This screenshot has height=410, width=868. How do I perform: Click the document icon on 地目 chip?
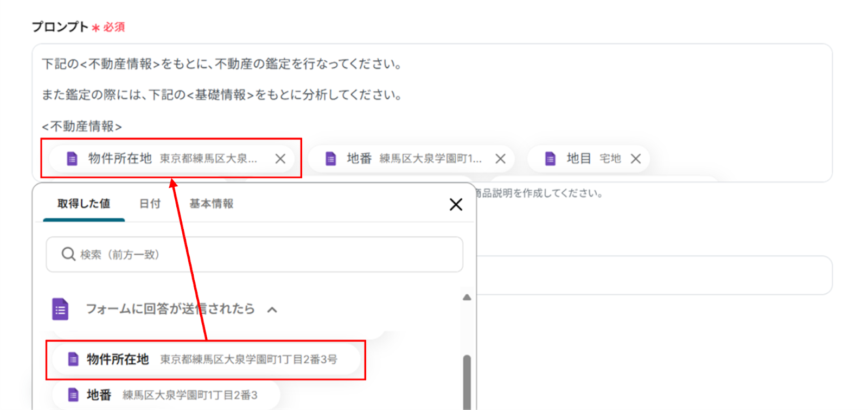550,159
